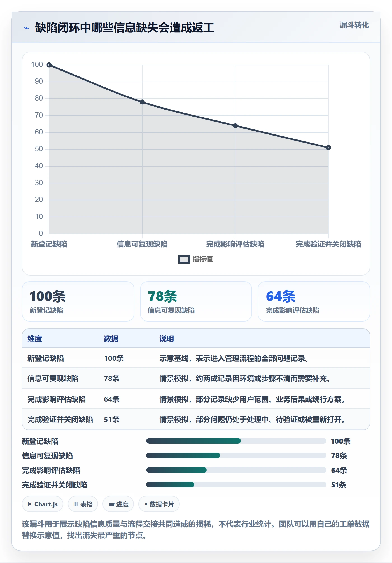
Task: Click the 说明 column header
Action: [x=167, y=339]
